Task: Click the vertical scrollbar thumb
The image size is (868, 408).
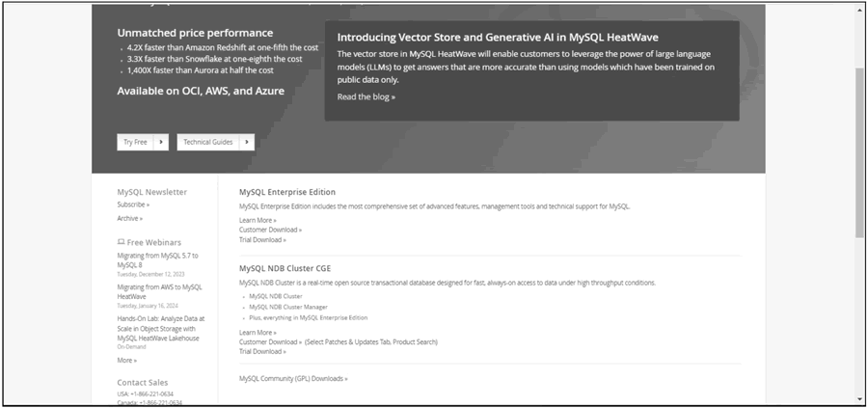Action: tap(859, 153)
